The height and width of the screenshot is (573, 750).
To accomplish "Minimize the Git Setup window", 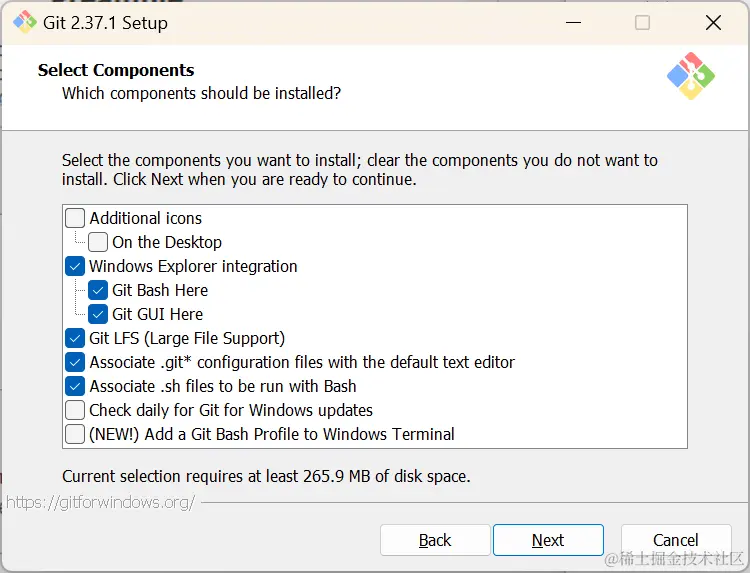I will [572, 22].
